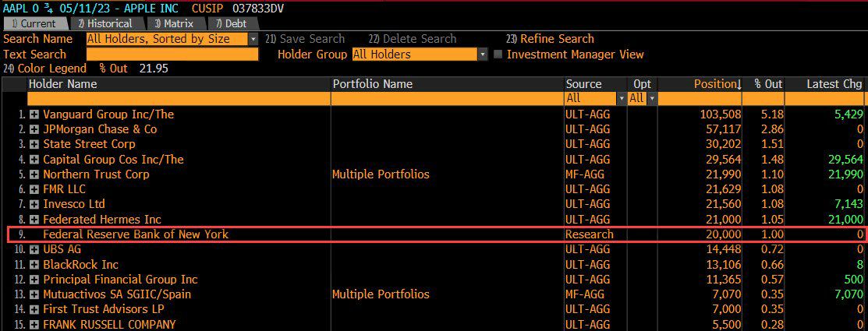Expand Mutuactivos SA SGIIC/Spain row

tap(34, 294)
